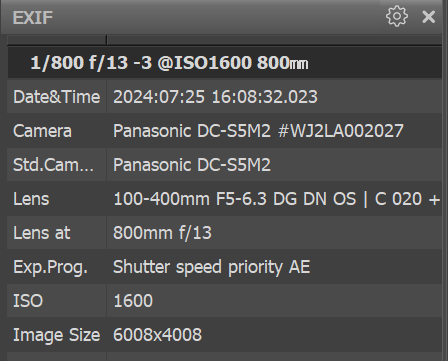Click the Date&Time label

[x=57, y=97]
